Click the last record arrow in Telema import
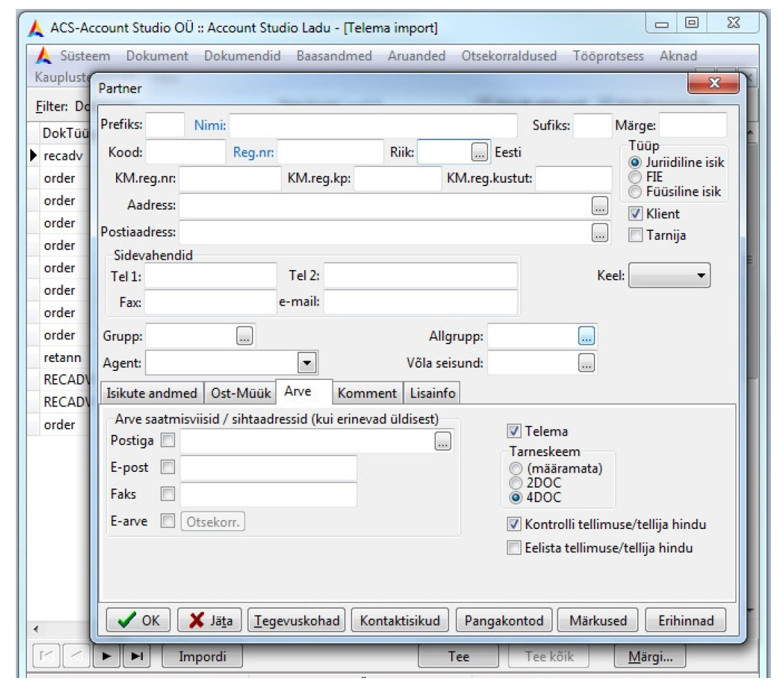Image resolution: width=784 pixels, height=687 pixels. (137, 656)
